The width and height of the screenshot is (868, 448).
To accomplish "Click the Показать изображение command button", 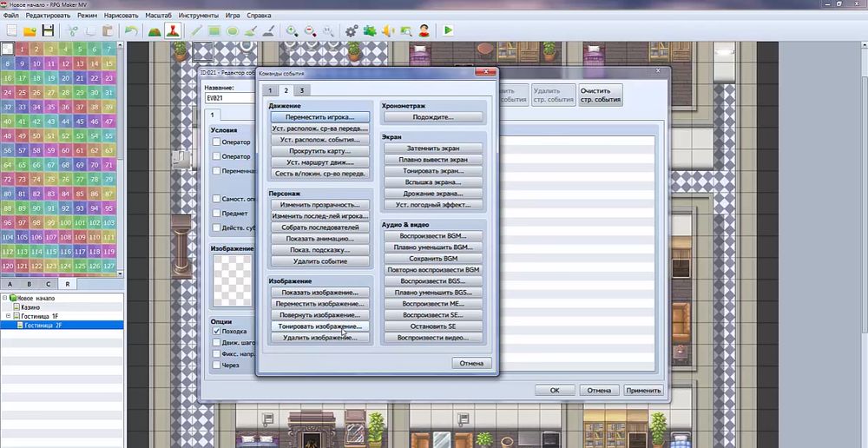I will [x=319, y=293].
